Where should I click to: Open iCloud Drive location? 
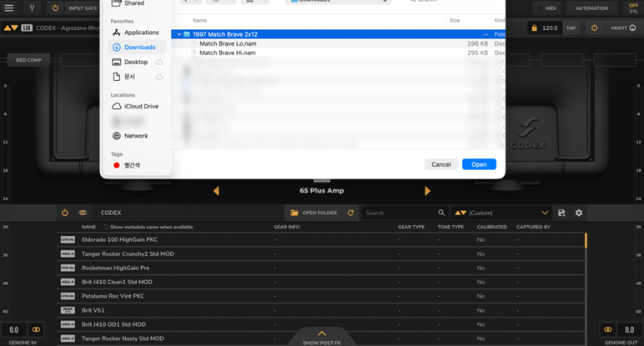(x=137, y=107)
